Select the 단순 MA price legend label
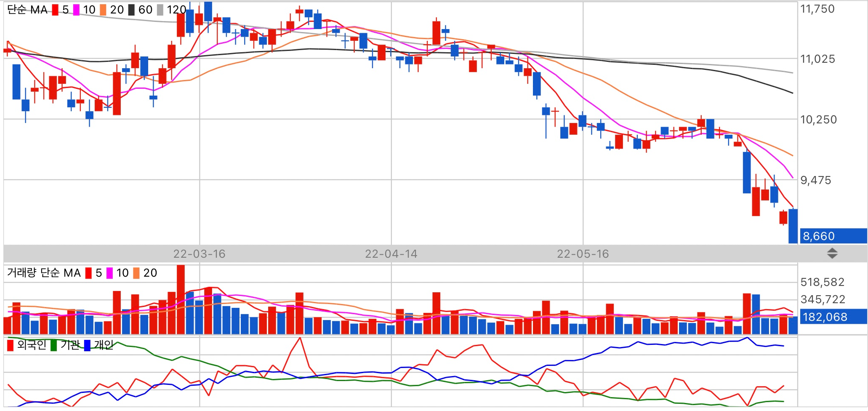 [27, 10]
